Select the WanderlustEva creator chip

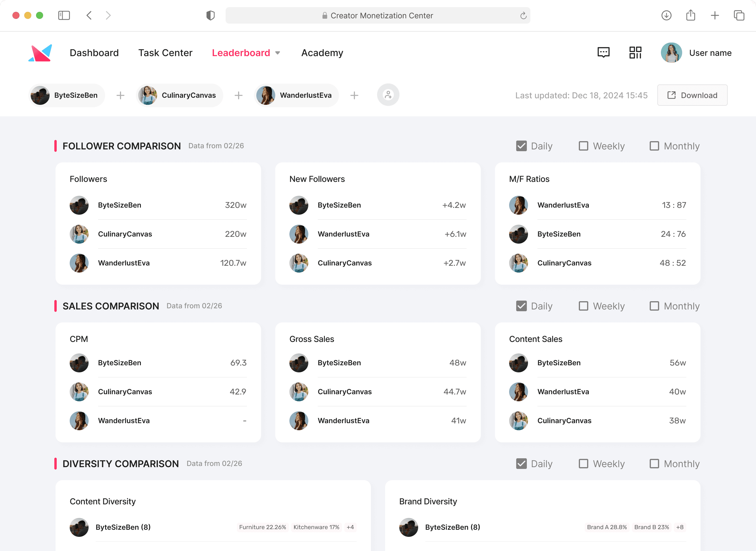(x=296, y=95)
